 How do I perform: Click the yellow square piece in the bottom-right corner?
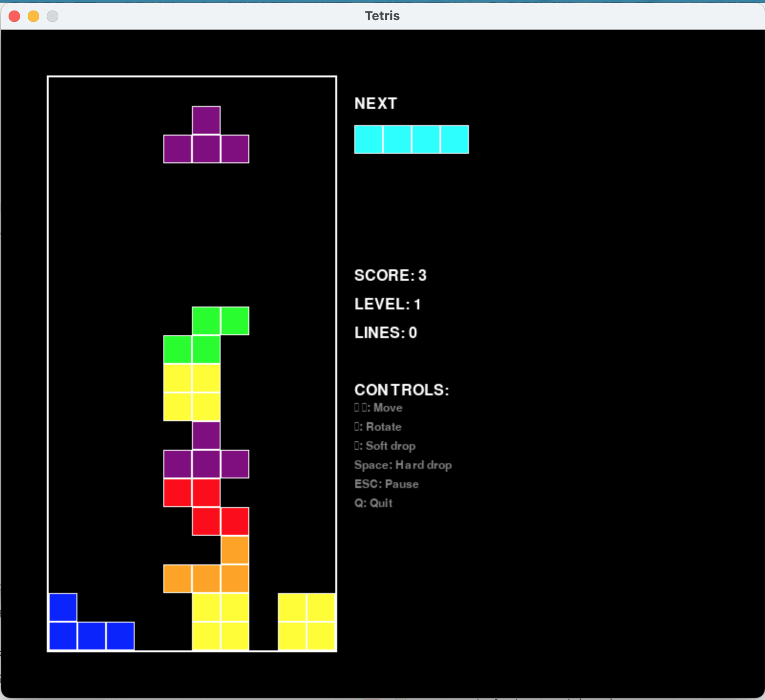click(x=307, y=622)
